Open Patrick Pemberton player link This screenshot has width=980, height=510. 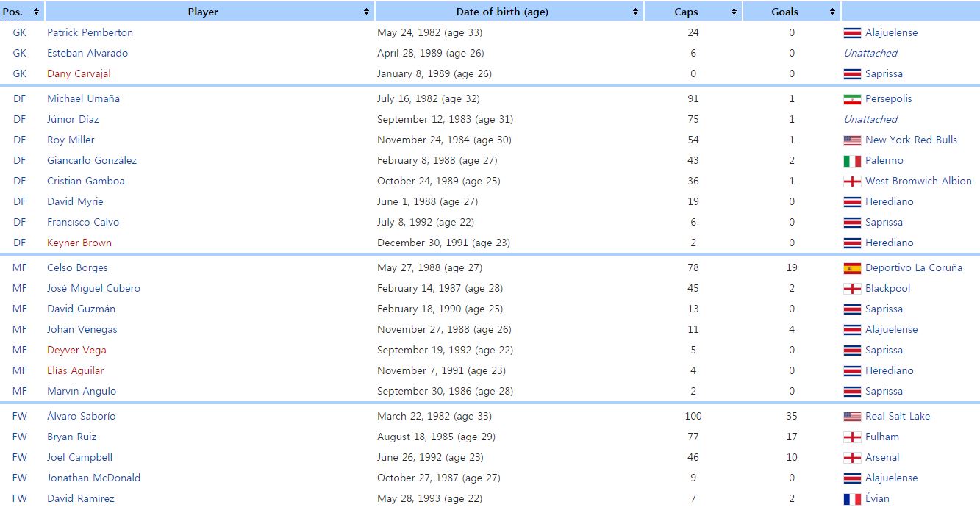(x=90, y=32)
